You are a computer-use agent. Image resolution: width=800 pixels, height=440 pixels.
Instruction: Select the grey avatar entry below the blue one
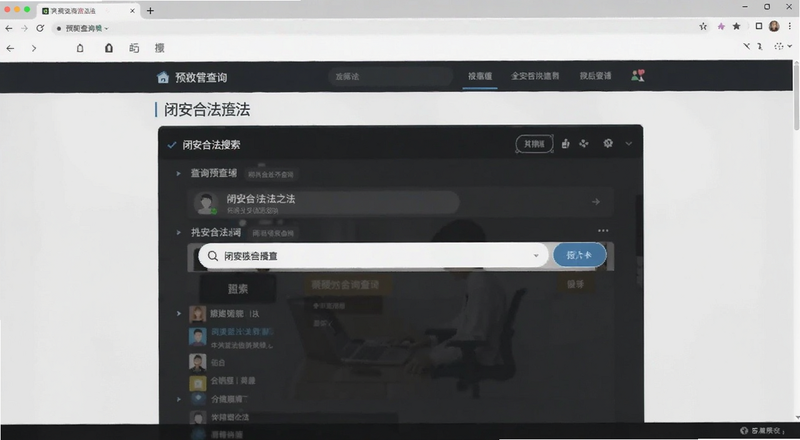tap(207, 362)
